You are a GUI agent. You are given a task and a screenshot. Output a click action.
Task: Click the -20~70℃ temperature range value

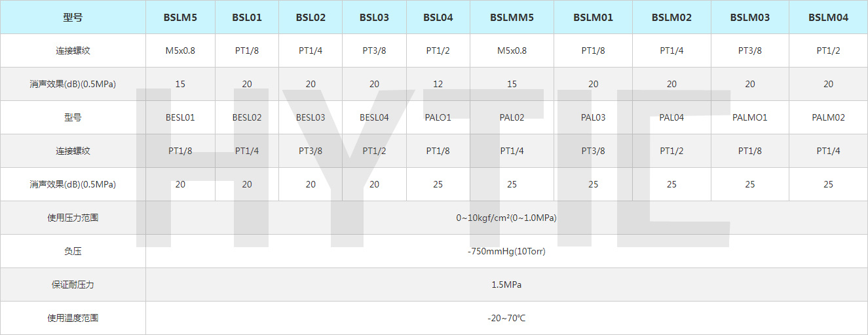(x=506, y=318)
